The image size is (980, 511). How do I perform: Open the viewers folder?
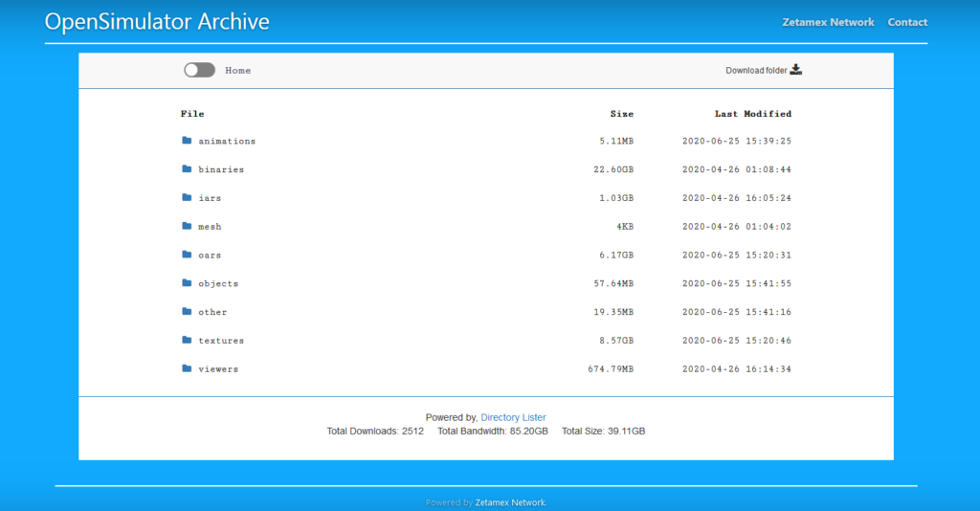point(218,369)
